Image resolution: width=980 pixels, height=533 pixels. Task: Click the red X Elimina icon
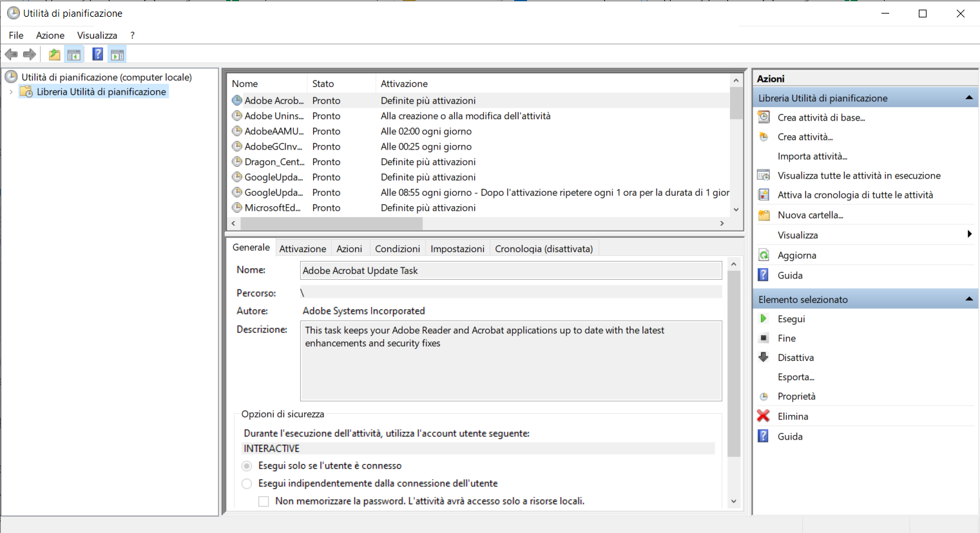pyautogui.click(x=764, y=416)
